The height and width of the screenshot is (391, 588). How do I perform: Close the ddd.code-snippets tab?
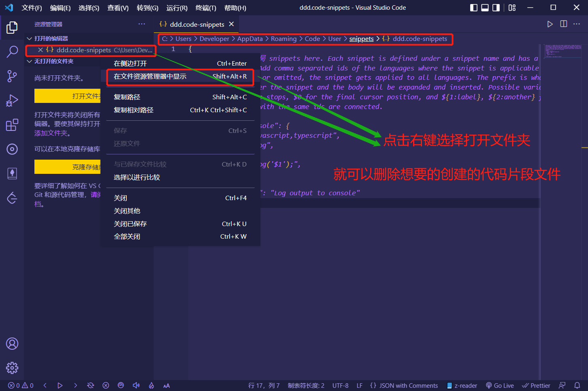tap(231, 24)
